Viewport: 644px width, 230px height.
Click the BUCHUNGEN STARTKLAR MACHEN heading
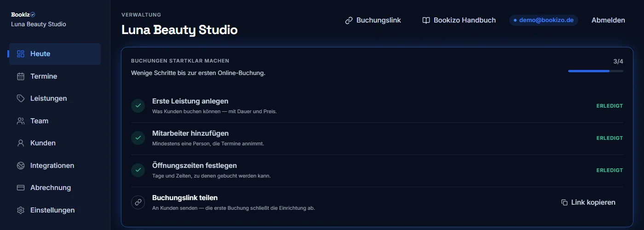[180, 61]
